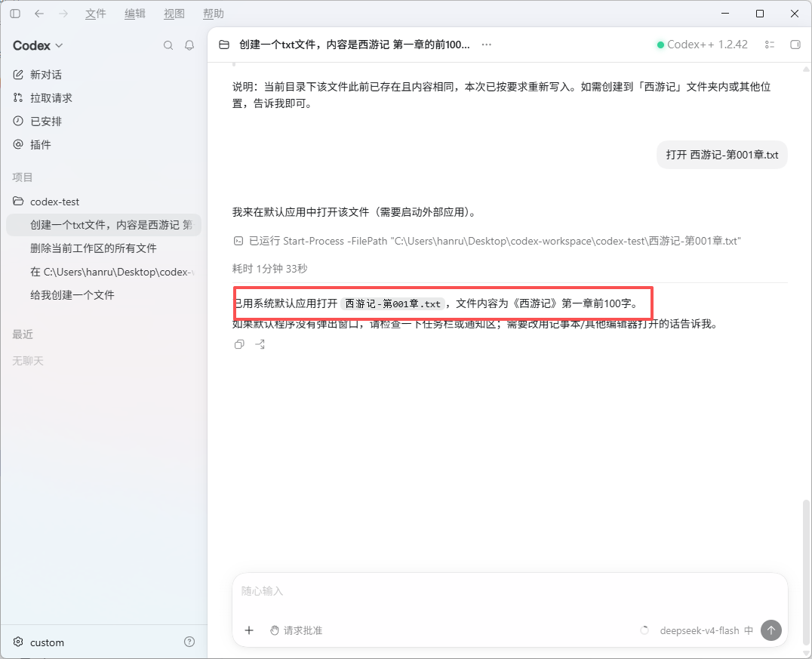Click the 耗时 1分钟 33秒 duration text
The width and height of the screenshot is (812, 659).
click(270, 269)
